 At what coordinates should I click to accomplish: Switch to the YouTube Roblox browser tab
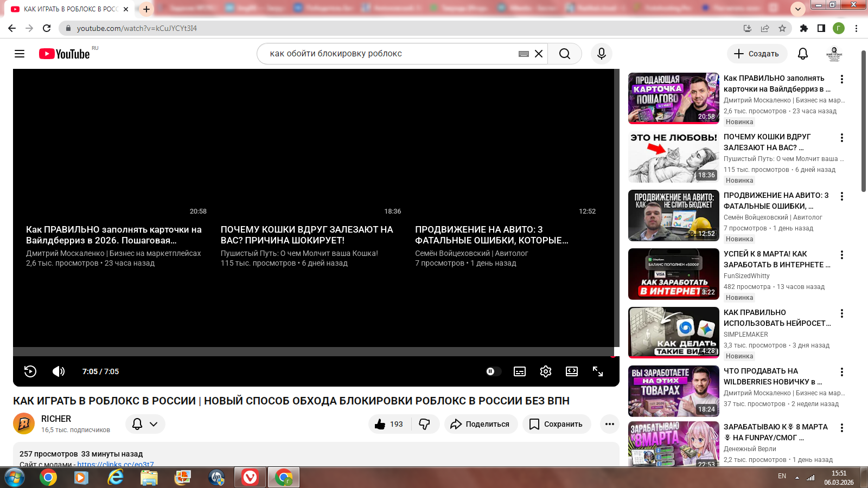71,9
